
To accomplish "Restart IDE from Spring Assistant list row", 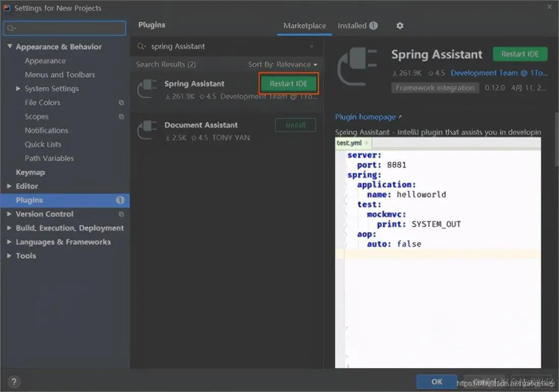I will 289,84.
